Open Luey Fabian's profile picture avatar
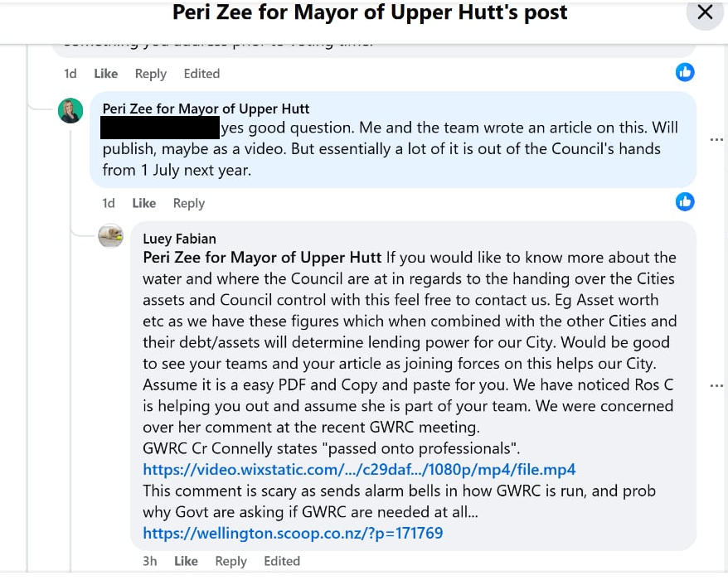The image size is (728, 580). (110, 236)
